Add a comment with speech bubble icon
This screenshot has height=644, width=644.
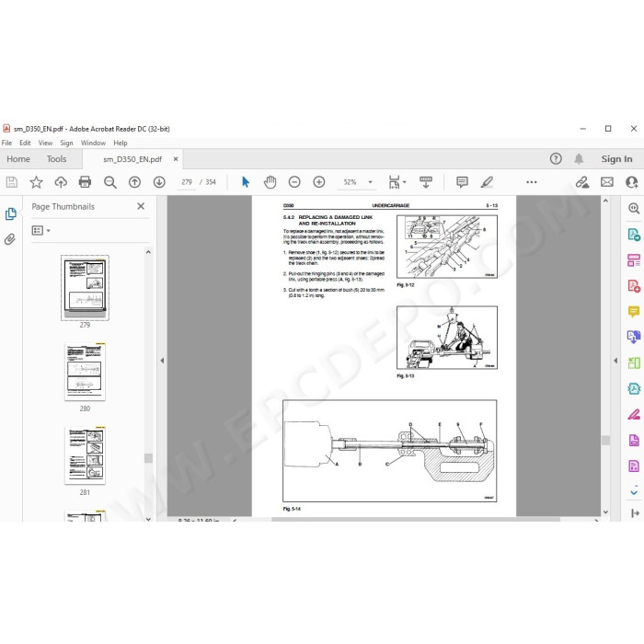pos(462,182)
